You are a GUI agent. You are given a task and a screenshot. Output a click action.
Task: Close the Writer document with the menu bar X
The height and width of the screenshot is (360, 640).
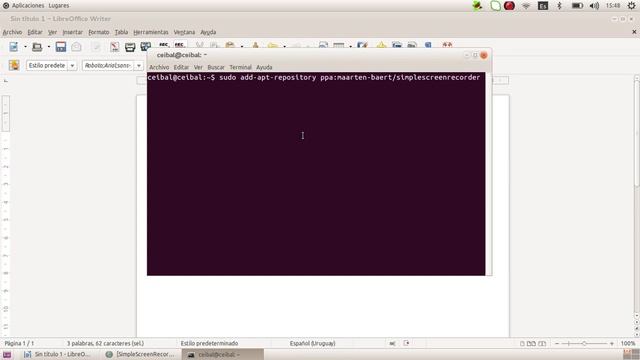[x=634, y=32]
